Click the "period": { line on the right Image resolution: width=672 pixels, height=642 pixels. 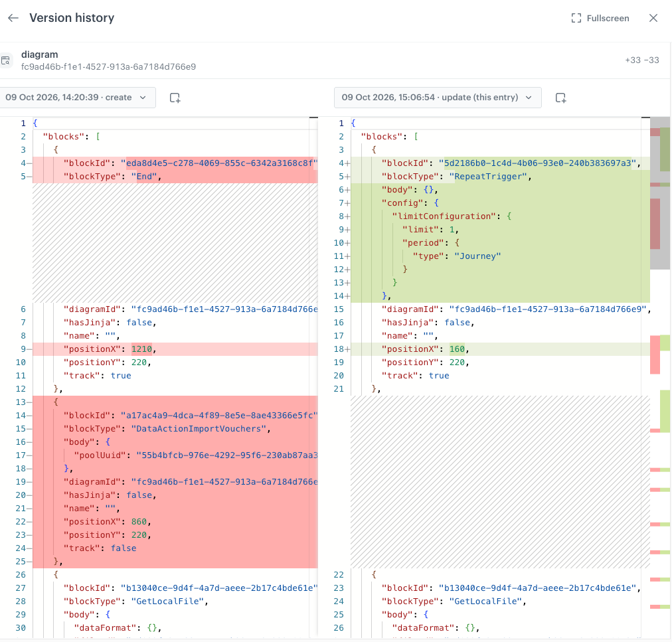point(431,243)
